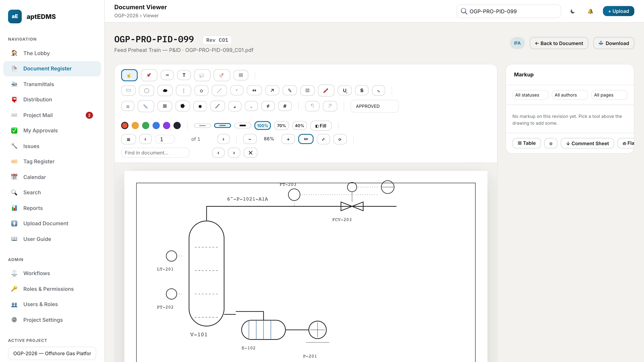Open Project Mail in navigation
The image size is (644, 362).
click(x=52, y=115)
